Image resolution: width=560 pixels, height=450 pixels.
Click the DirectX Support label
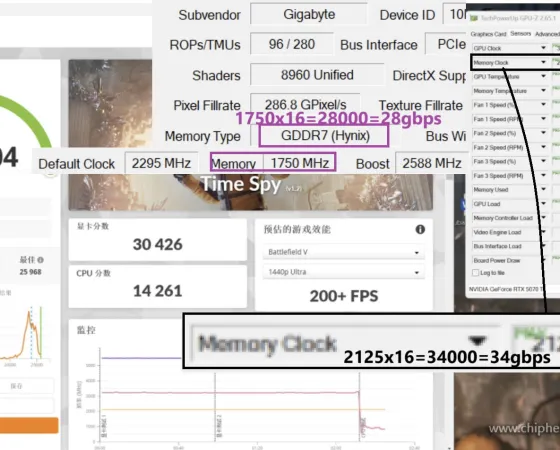pos(430,76)
